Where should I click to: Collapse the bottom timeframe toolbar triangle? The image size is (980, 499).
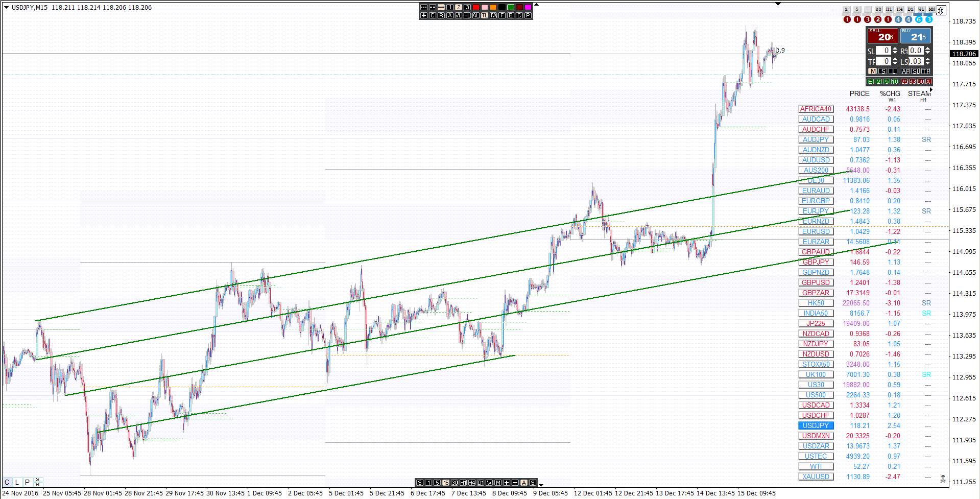[541, 485]
